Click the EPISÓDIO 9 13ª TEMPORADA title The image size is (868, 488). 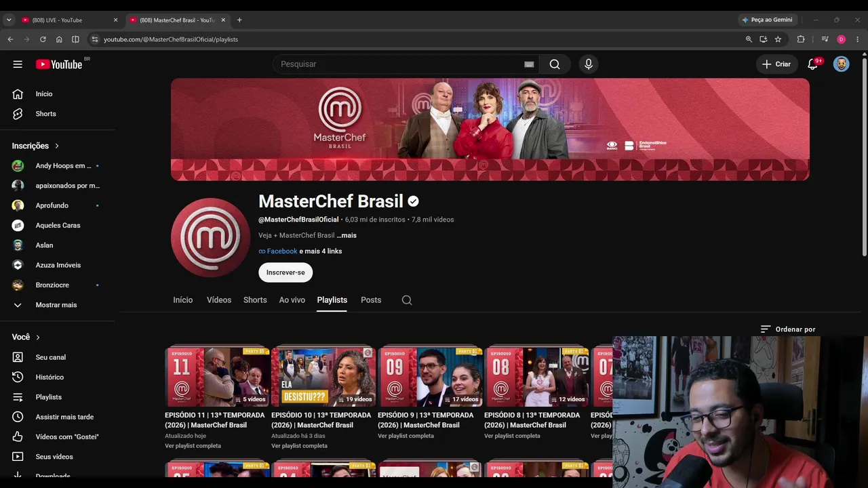coord(426,420)
